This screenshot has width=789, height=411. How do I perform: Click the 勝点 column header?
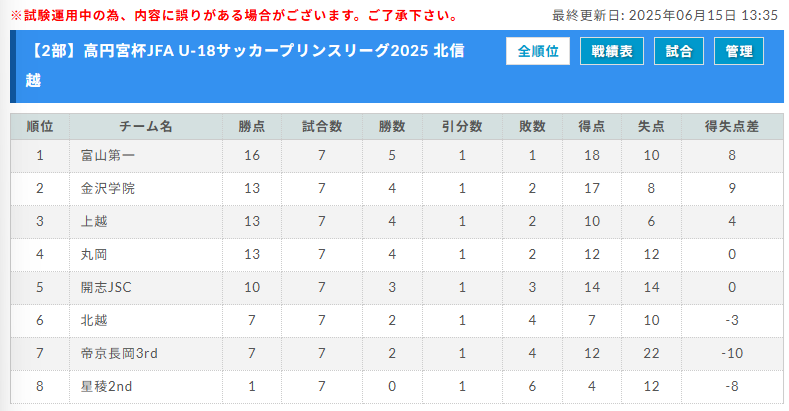252,126
